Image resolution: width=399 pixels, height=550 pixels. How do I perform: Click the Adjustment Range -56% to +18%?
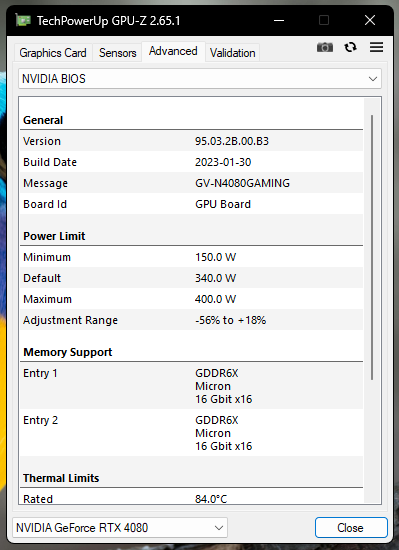pos(230,320)
